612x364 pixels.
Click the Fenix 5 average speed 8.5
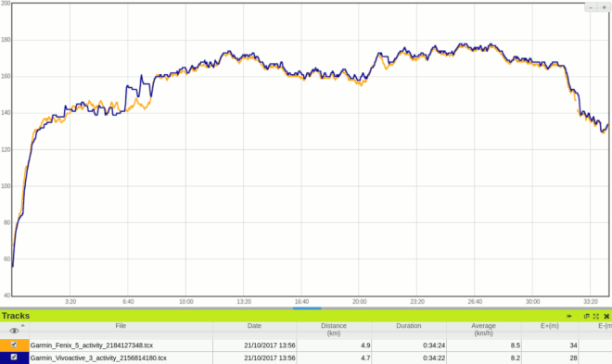[516, 345]
